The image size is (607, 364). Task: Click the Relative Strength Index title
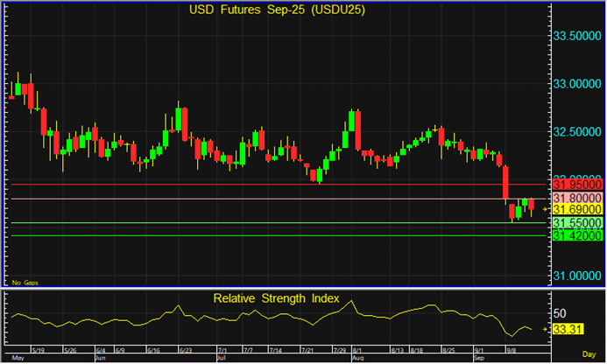pos(276,298)
